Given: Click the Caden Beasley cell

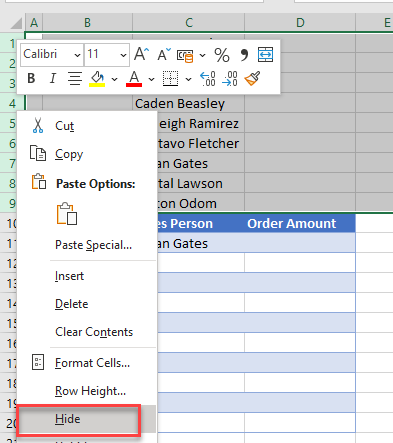Looking at the screenshot, I should (x=189, y=104).
